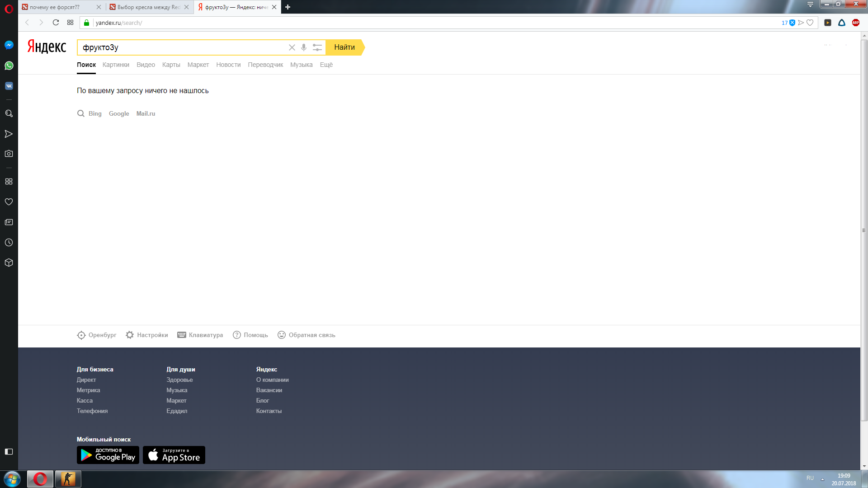
Task: Click the snapshot camera sidebar icon
Action: tap(9, 154)
